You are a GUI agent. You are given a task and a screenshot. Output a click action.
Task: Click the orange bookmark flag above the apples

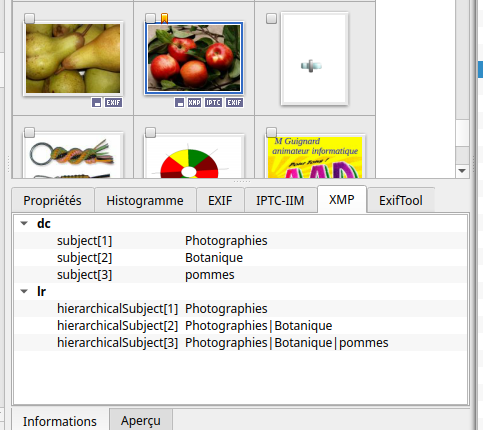(164, 18)
